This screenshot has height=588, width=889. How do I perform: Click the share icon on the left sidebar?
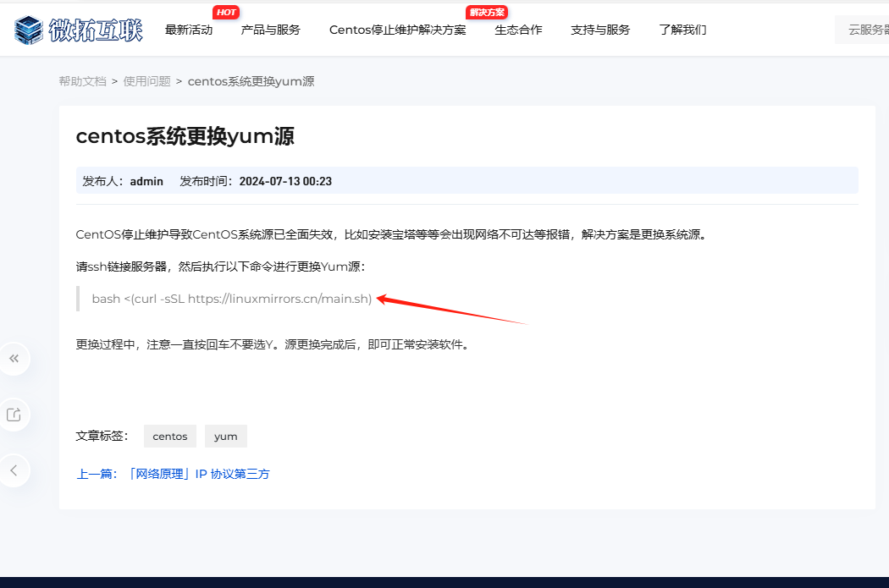pyautogui.click(x=14, y=415)
